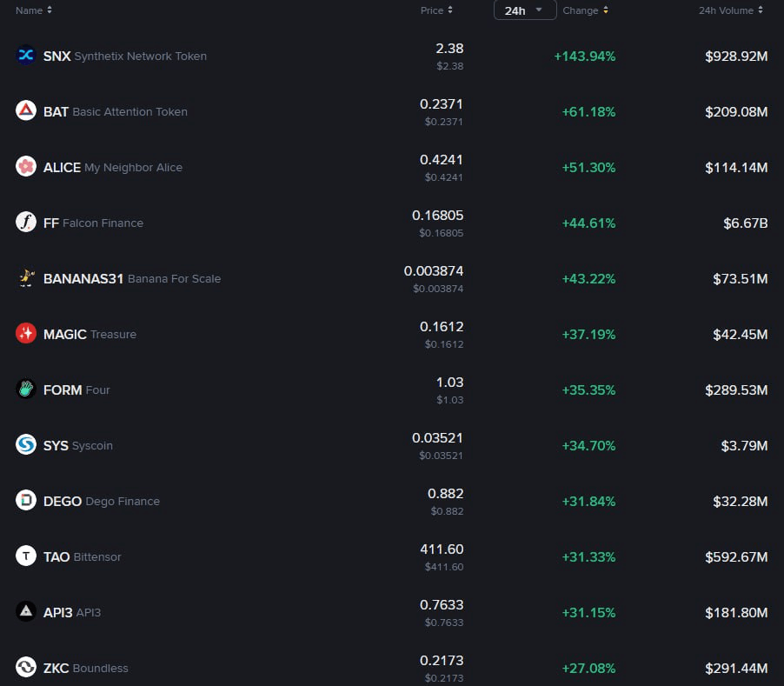Click the Syscoin SYS logo
Viewport: 784px width, 686px height.
[26, 445]
